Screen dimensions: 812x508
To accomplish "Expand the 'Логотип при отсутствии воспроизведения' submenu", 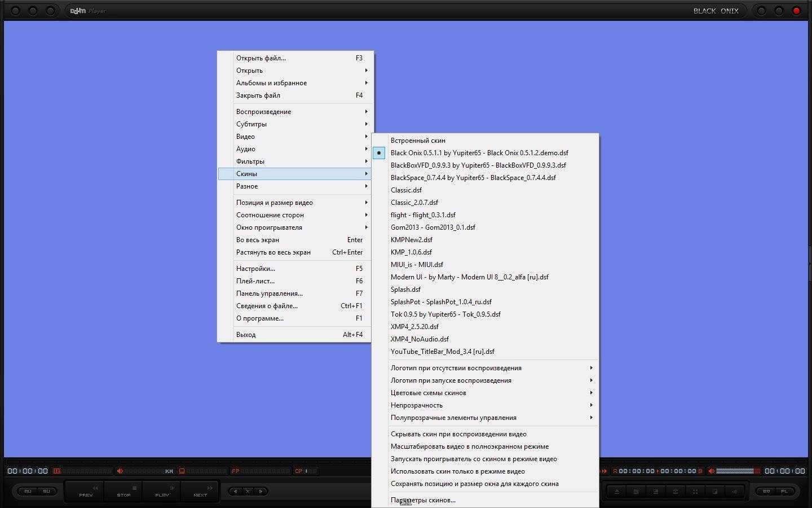I will 485,368.
